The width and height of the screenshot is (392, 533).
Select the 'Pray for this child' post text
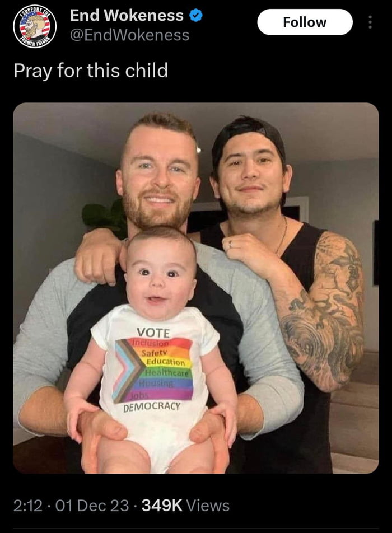click(91, 71)
